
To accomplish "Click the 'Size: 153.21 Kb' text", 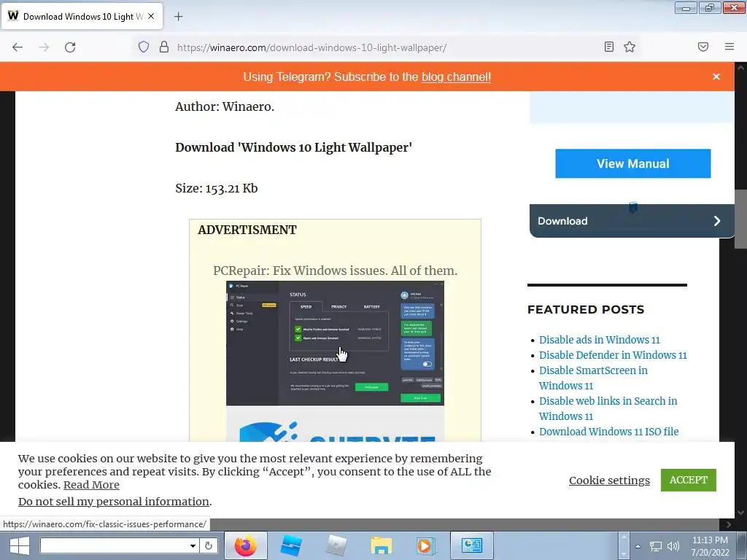I will tap(216, 188).
